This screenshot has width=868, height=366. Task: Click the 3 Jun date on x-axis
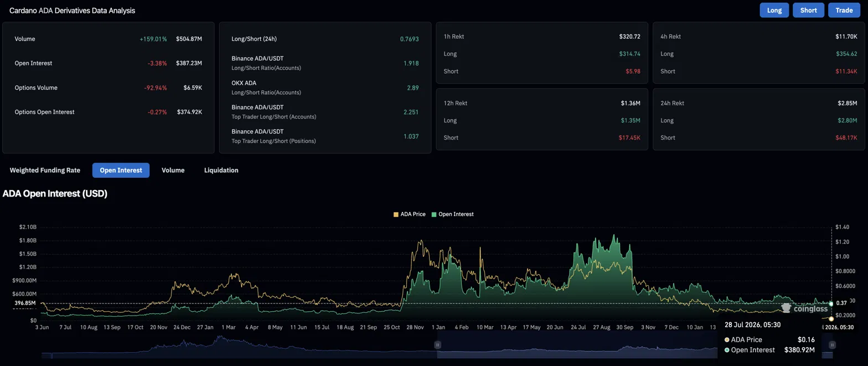click(42, 327)
